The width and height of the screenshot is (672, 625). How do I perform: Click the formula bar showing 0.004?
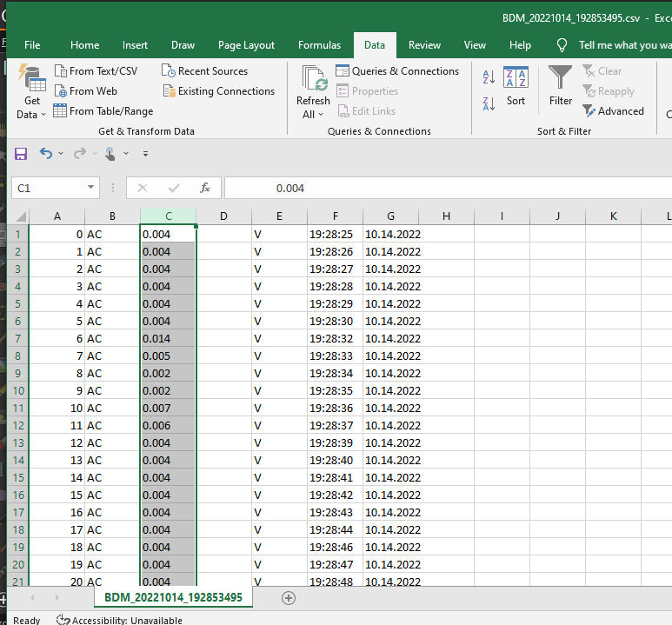click(x=448, y=188)
